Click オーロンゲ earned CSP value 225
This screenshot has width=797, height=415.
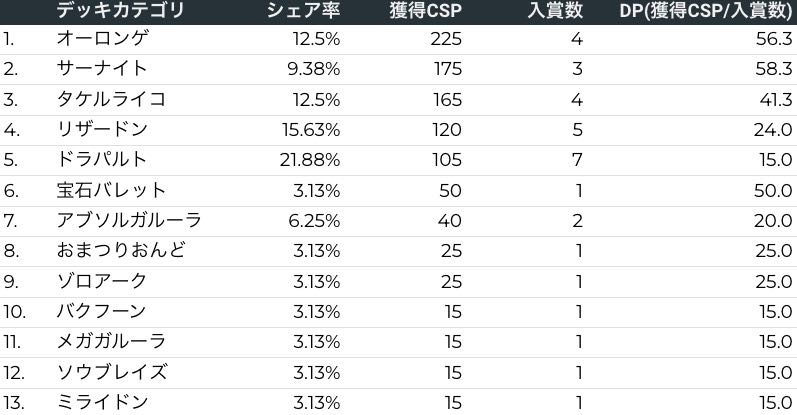tap(446, 39)
